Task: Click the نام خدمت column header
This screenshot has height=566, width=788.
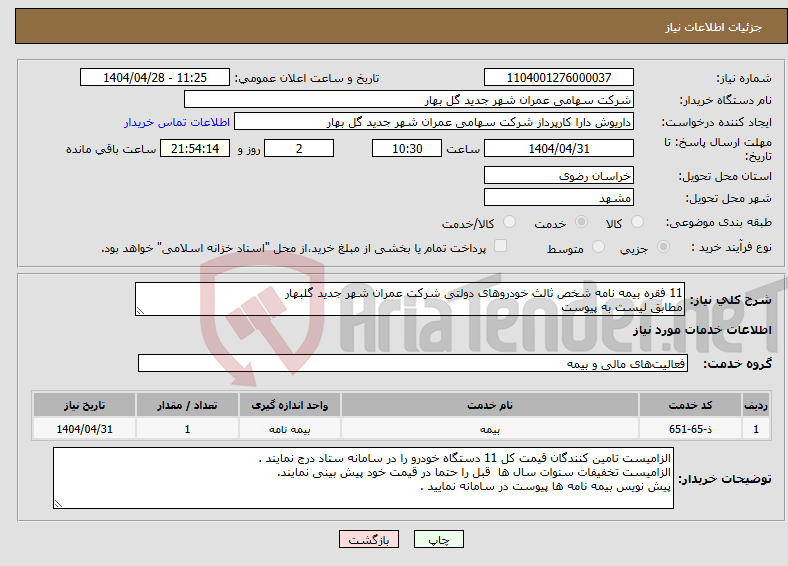Action: (x=490, y=405)
